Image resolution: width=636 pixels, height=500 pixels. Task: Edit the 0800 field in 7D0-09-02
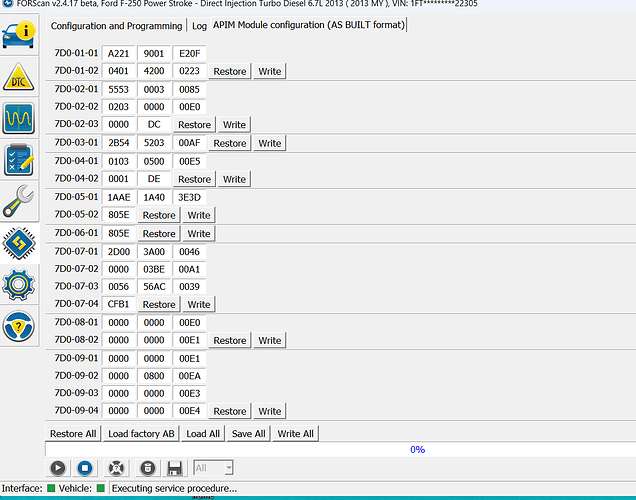pyautogui.click(x=154, y=376)
